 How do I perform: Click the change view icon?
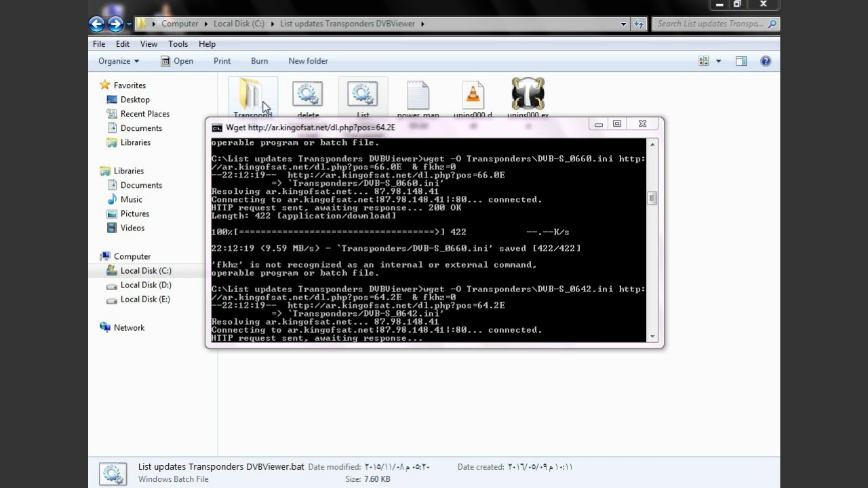tap(704, 61)
